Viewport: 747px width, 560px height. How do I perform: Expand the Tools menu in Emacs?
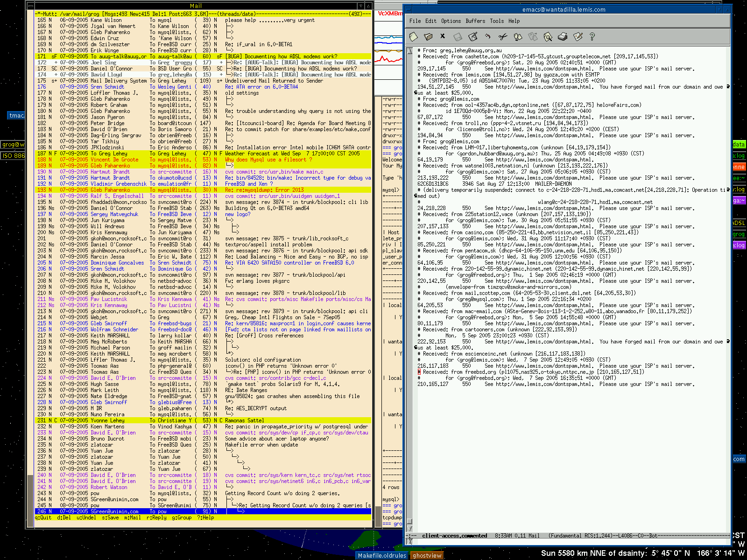click(x=497, y=21)
